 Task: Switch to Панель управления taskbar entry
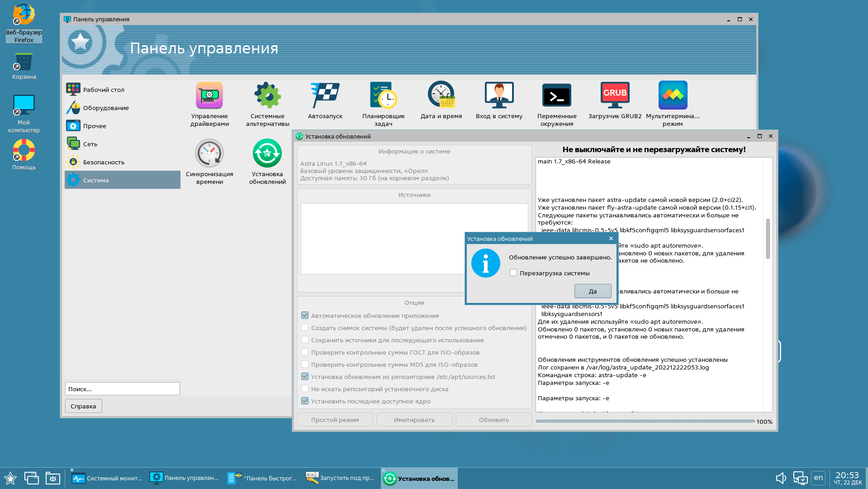click(x=185, y=478)
